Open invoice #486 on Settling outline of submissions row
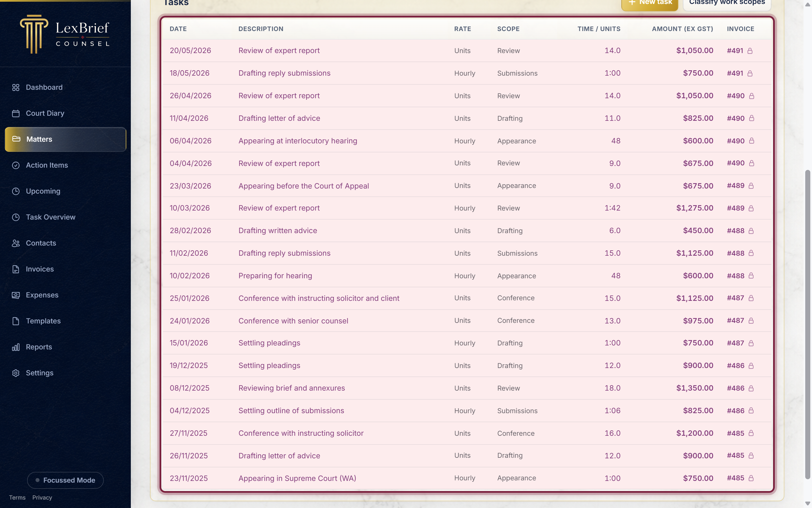 [x=736, y=411]
